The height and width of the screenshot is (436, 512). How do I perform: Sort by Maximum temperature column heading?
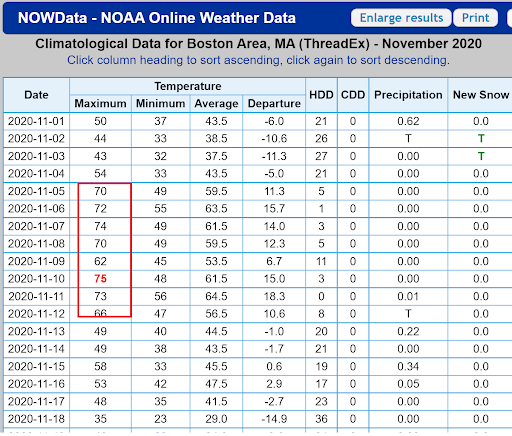tap(100, 104)
